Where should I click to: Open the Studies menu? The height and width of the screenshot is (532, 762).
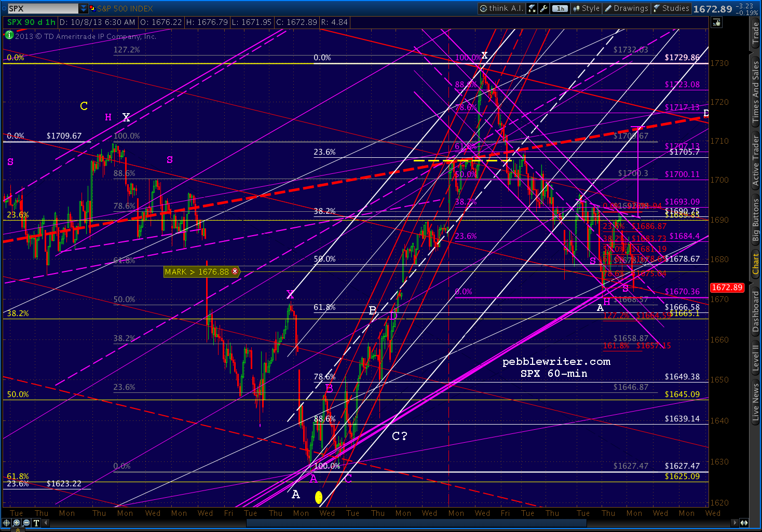[x=671, y=8]
